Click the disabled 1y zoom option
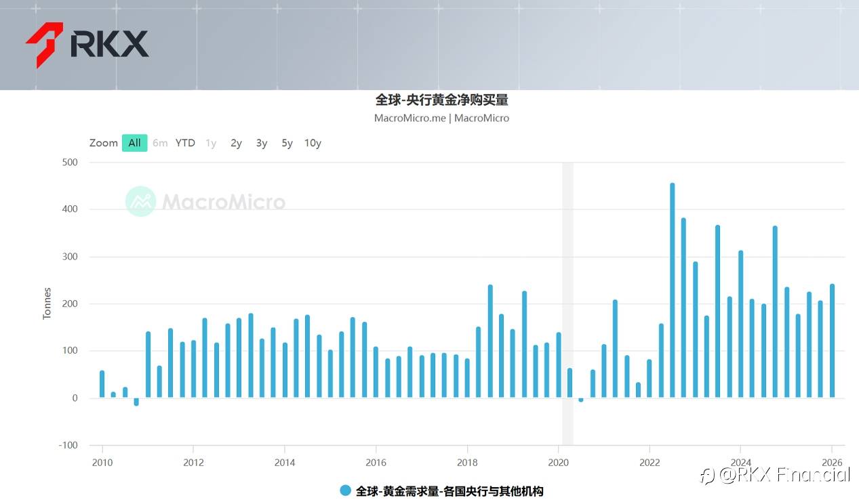This screenshot has height=504, width=859. pos(211,143)
